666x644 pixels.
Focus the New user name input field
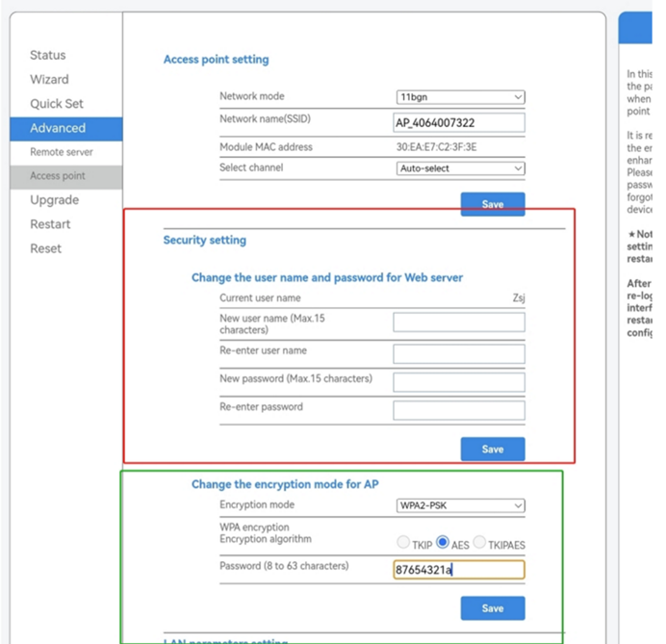(459, 322)
